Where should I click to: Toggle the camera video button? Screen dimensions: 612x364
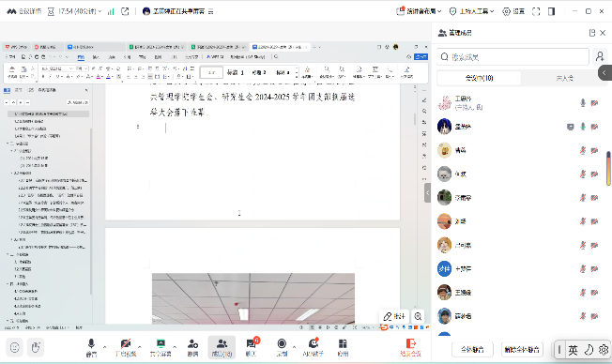[x=126, y=347]
